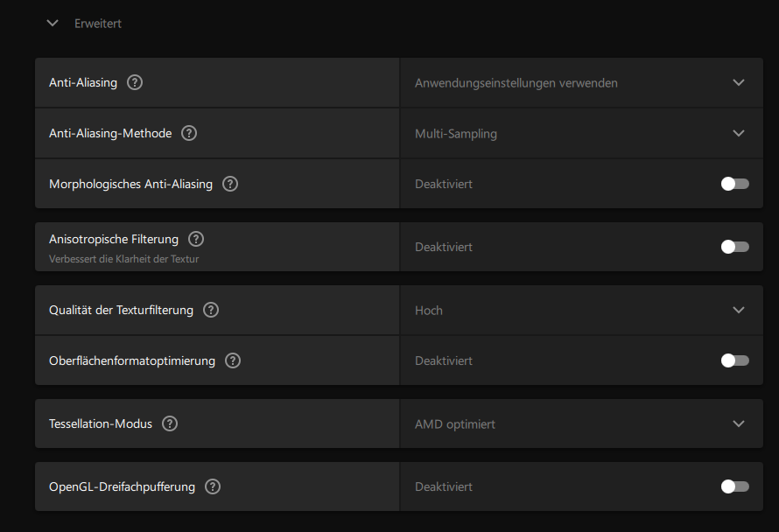Collapse the Erweitert section chevron
Viewport: 779px width, 532px height.
click(53, 24)
